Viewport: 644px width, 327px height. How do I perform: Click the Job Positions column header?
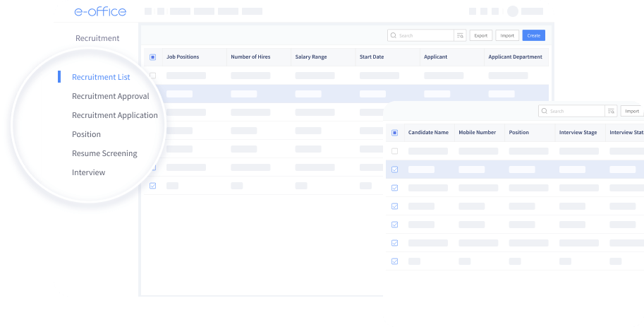click(x=183, y=57)
